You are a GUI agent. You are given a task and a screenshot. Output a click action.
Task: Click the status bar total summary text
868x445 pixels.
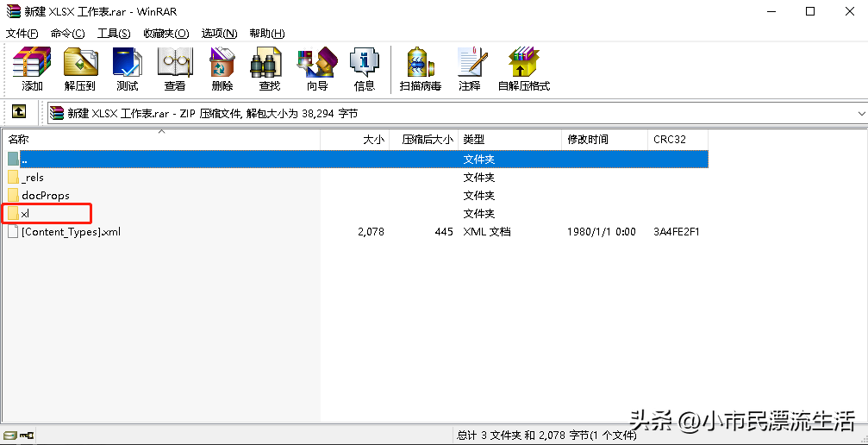point(547,436)
